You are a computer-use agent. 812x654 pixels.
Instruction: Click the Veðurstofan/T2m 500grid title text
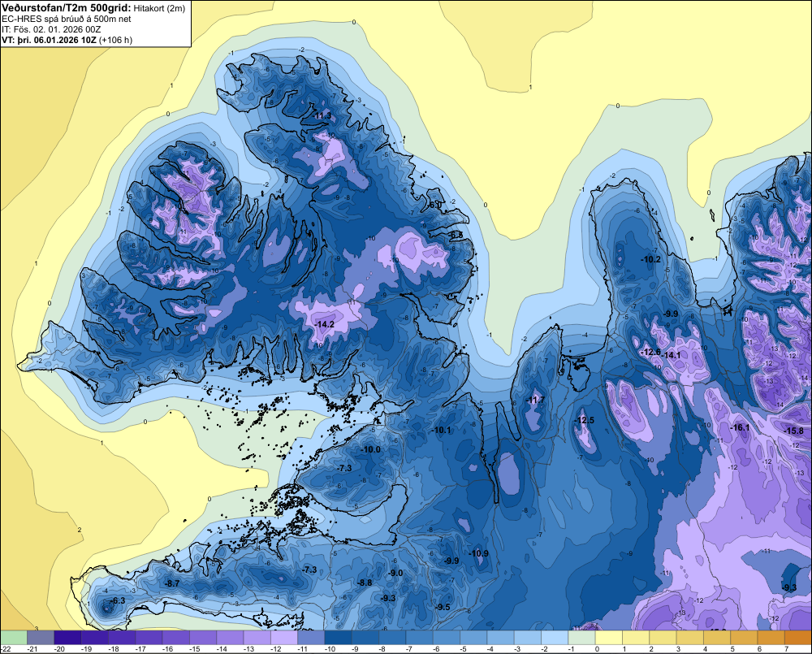click(x=67, y=7)
